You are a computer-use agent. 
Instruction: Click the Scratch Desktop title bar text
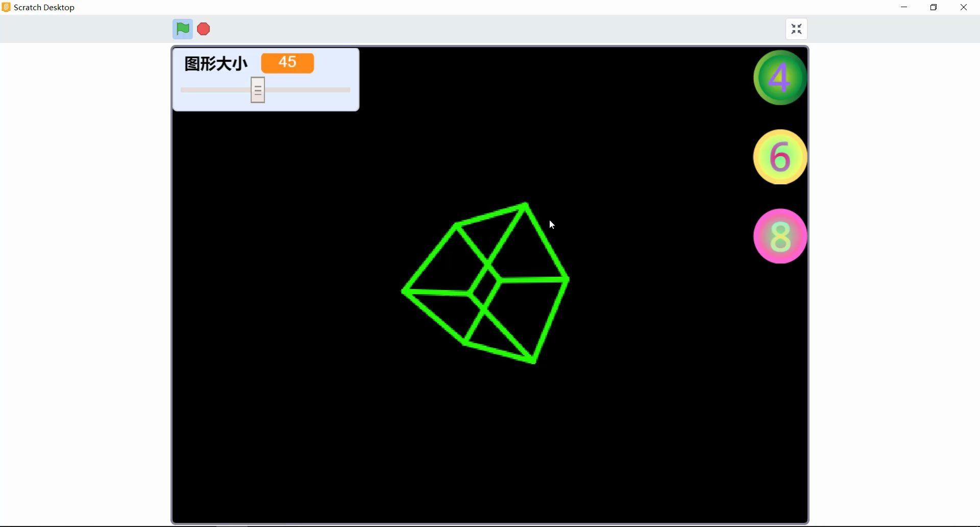click(x=44, y=7)
